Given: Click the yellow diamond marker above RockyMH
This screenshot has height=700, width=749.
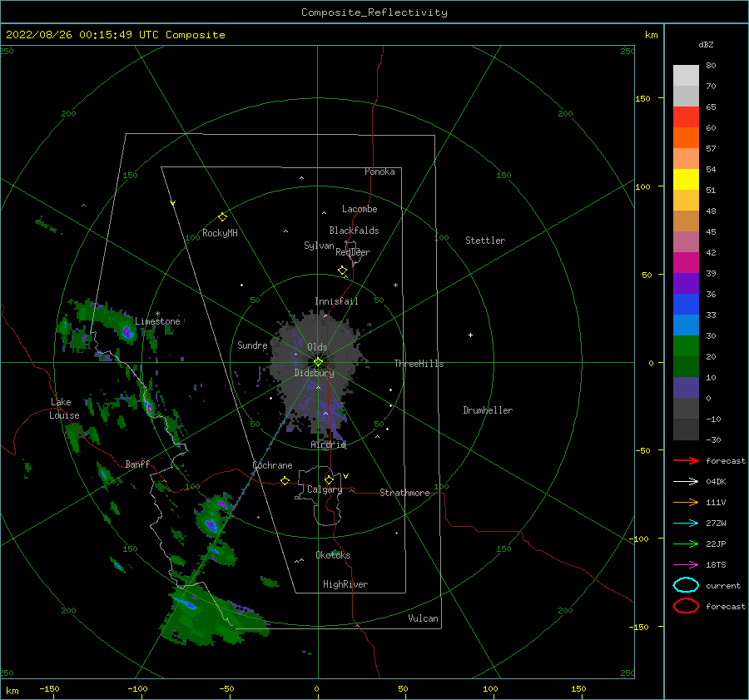Looking at the screenshot, I should 222,217.
